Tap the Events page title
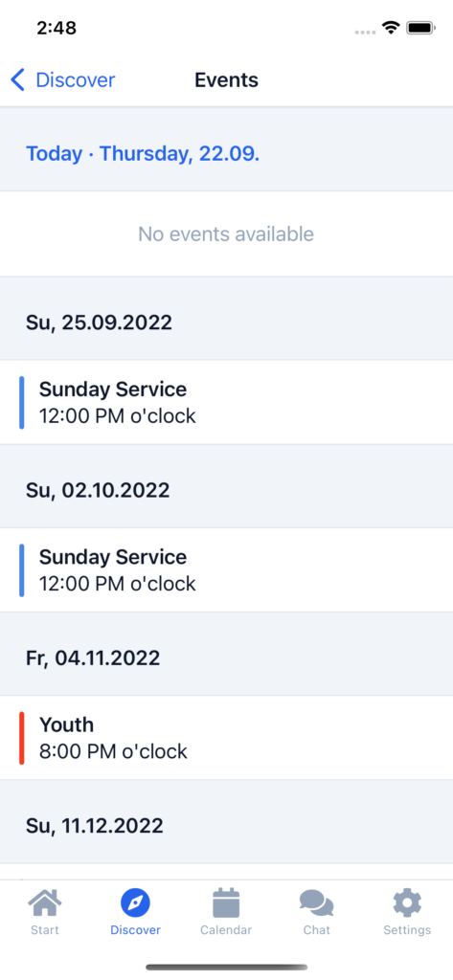 coord(226,80)
